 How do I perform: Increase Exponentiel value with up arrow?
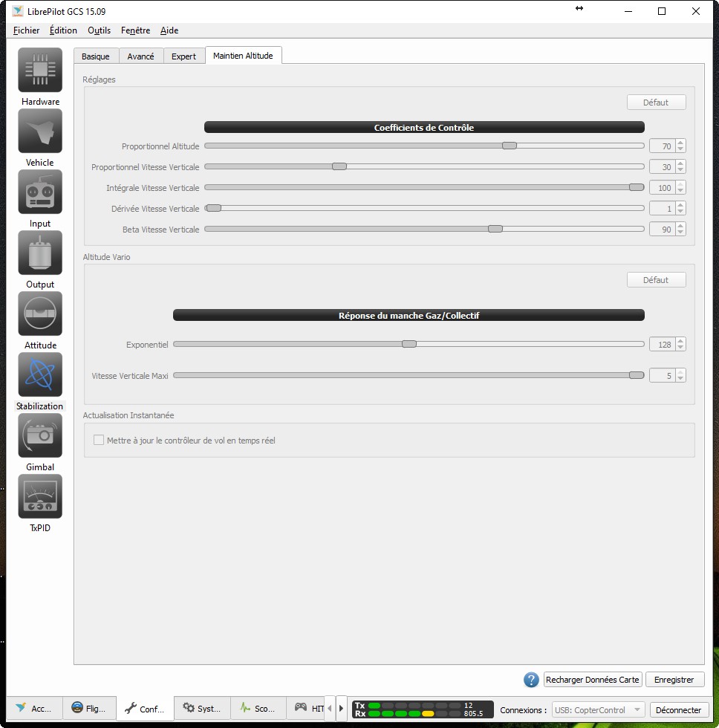tap(680, 341)
